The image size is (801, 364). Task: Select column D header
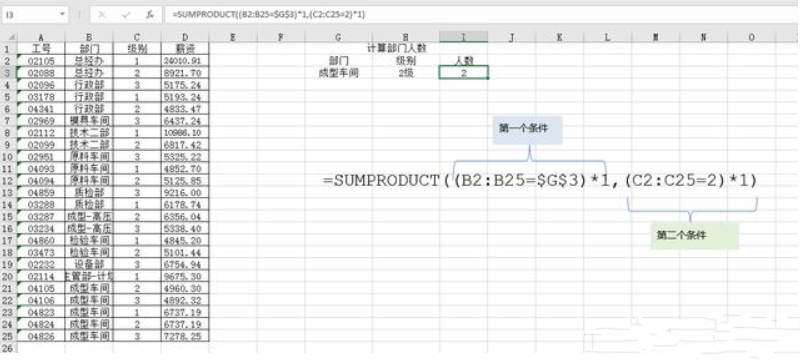pos(185,37)
